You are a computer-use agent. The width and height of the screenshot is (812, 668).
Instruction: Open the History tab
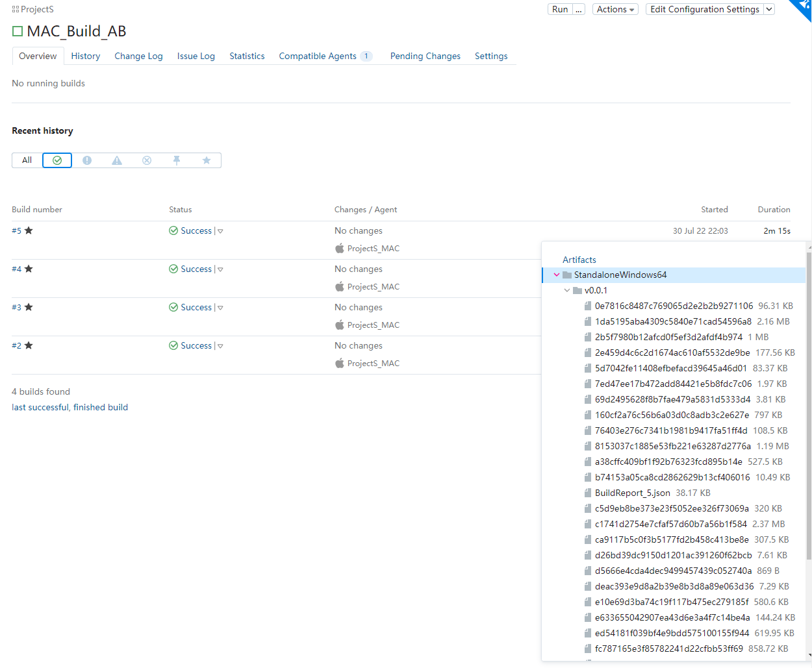86,56
